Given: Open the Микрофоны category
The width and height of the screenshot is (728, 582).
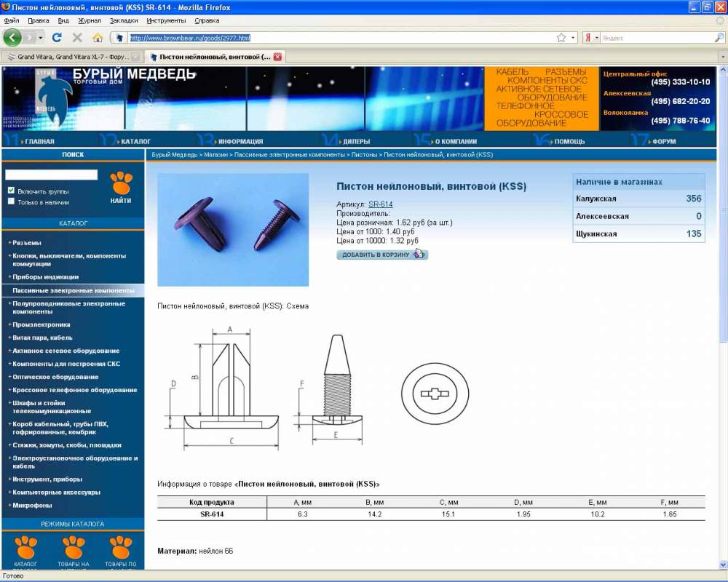Looking at the screenshot, I should pos(32,505).
